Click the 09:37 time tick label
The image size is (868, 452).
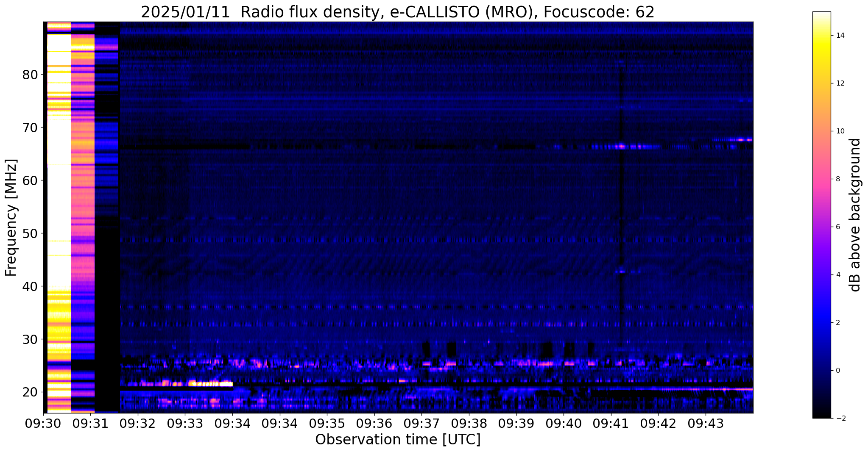pos(421,424)
